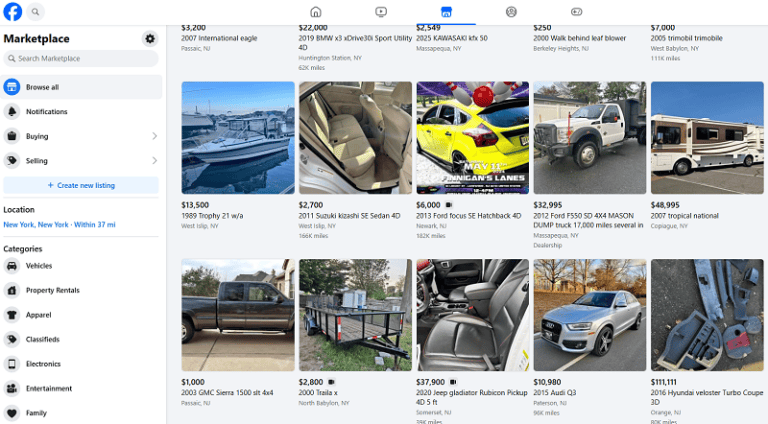Viewport: 768px width, 424px height.
Task: Open the Watch video tab icon
Action: (381, 12)
